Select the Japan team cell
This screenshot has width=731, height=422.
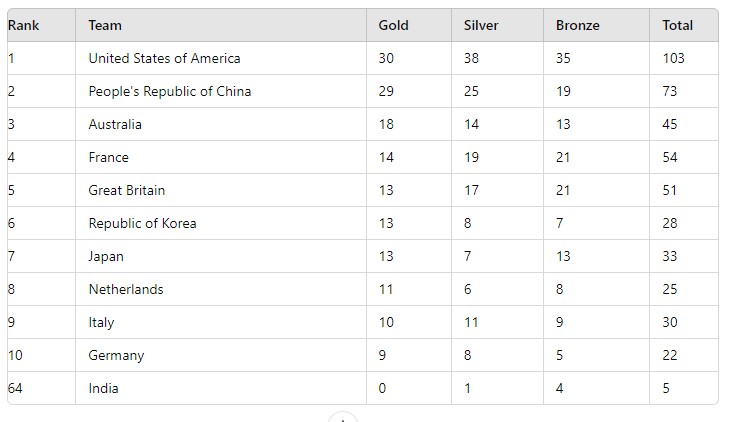pos(106,256)
